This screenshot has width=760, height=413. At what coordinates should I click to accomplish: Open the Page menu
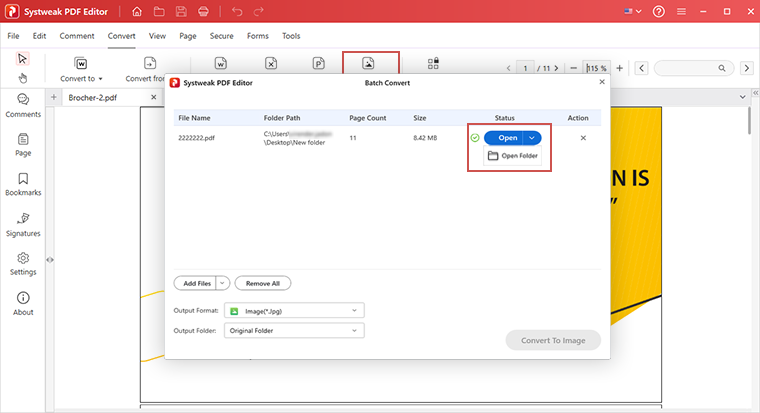(188, 36)
